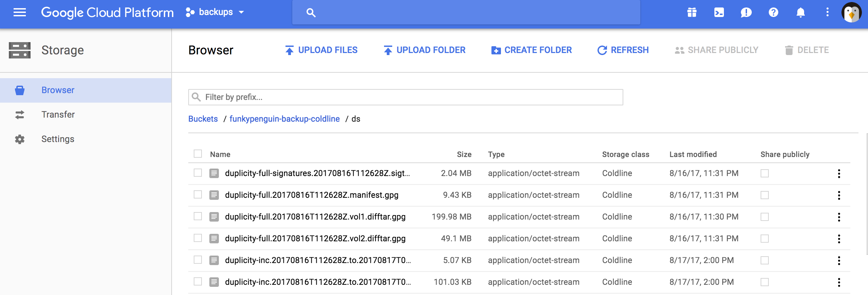Open the help question mark icon
The width and height of the screenshot is (868, 295).
773,13
